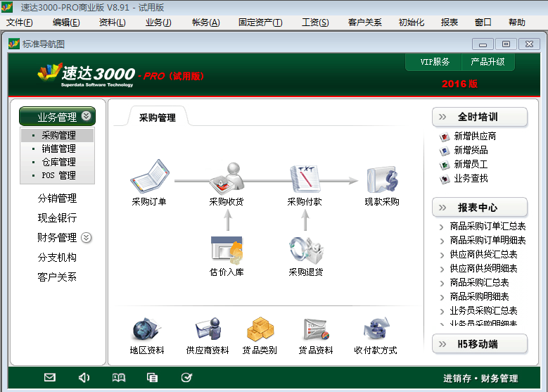Click the speaker icon in bottom bar

84,377
